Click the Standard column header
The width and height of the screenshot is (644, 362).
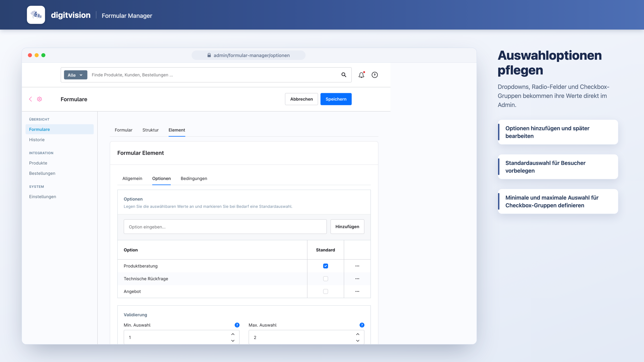(x=325, y=250)
